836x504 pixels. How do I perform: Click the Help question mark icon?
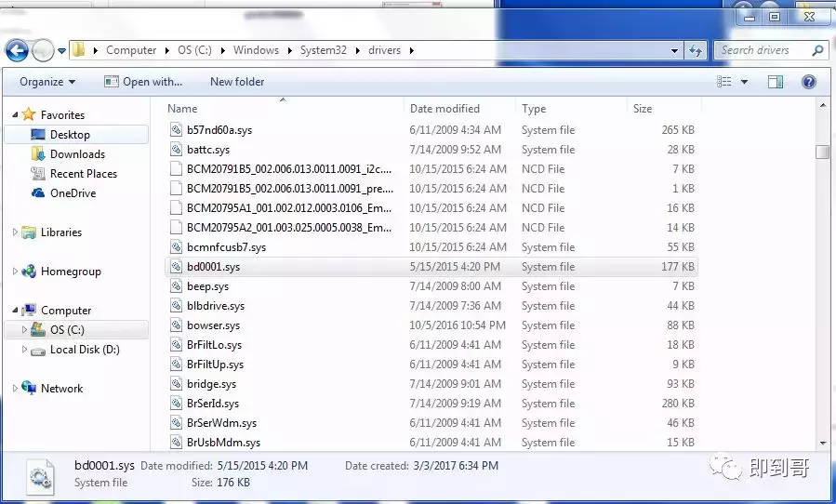click(809, 82)
